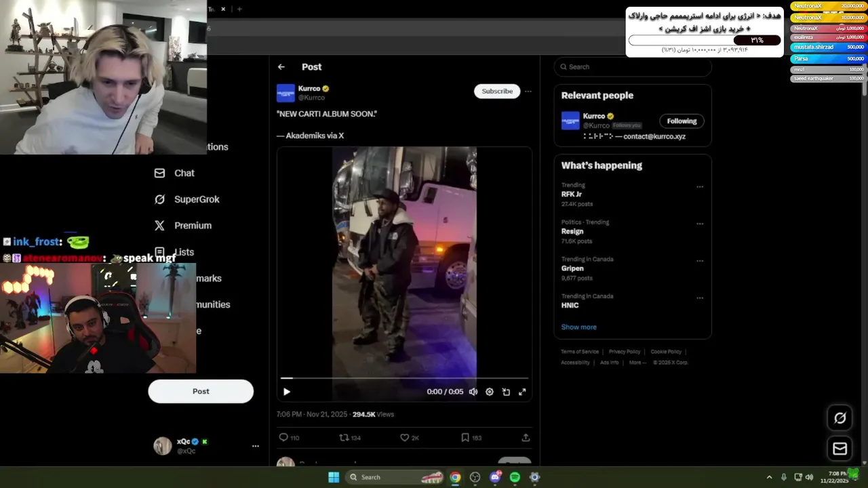Open Kurrco avatar in Relevant people
Screen dimensions: 868x488
pyautogui.click(x=570, y=121)
